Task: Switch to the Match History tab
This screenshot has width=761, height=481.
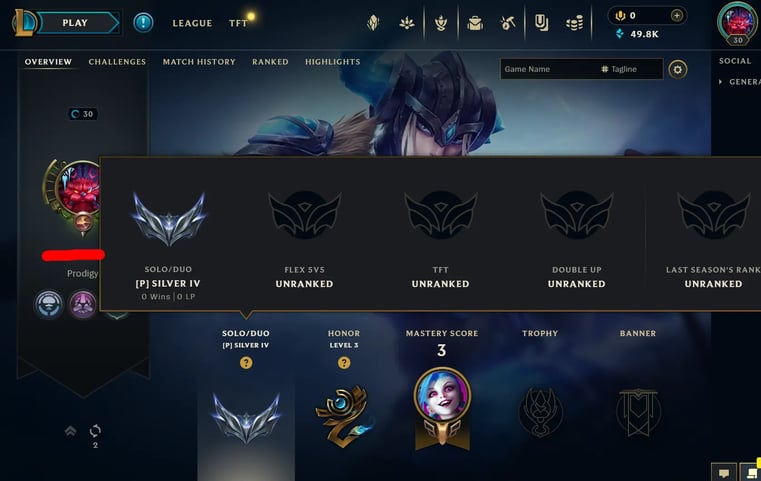Action: [199, 62]
